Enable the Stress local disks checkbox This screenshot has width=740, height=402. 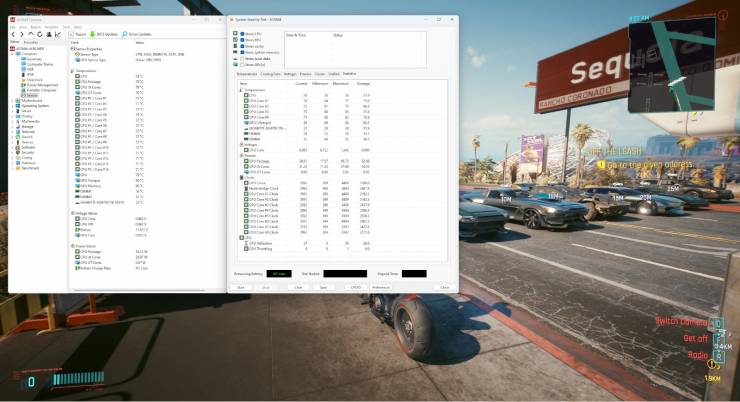[243, 59]
